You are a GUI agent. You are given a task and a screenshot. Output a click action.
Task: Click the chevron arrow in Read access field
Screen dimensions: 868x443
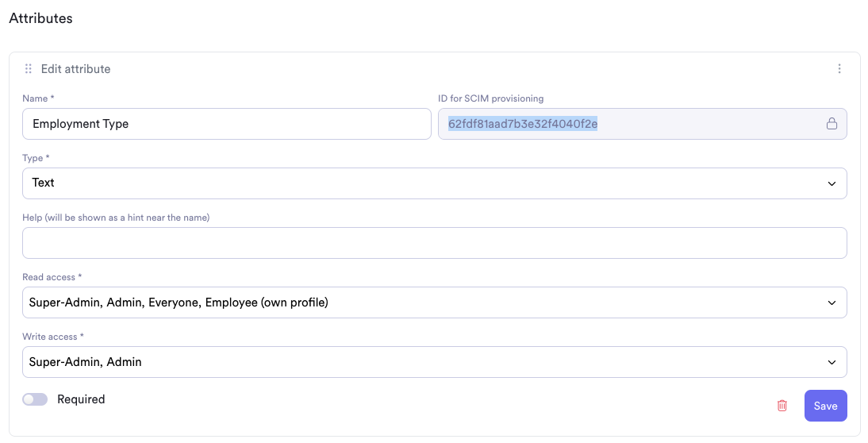click(x=832, y=303)
